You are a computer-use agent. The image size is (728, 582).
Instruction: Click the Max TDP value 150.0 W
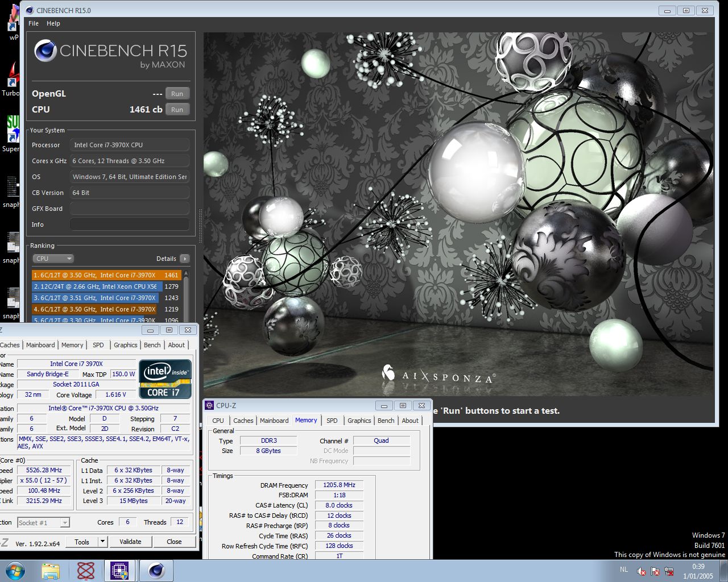124,374
